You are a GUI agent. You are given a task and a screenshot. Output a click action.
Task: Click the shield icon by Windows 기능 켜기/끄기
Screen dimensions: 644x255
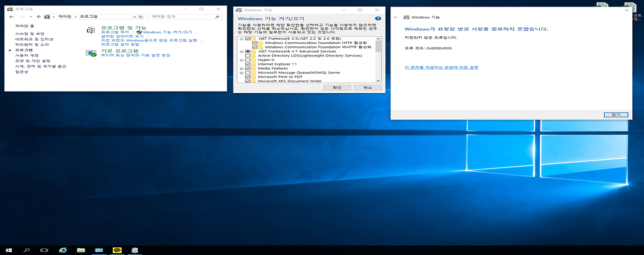(x=139, y=32)
